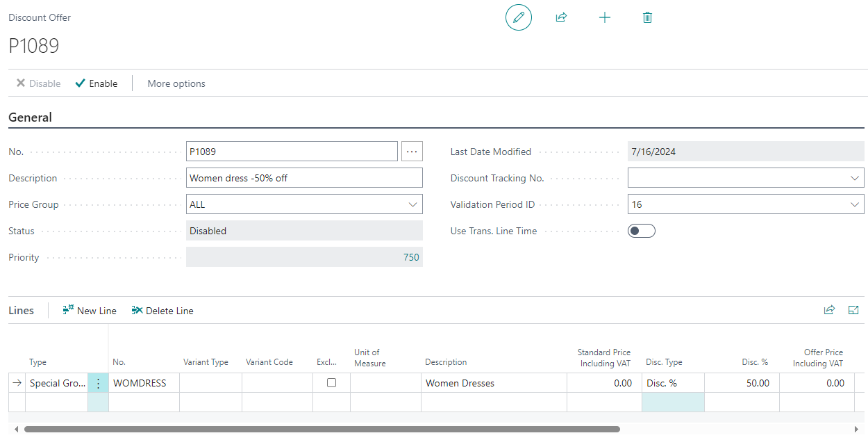This screenshot has height=440, width=868.
Task: Open the row options three-dot menu
Action: 98,383
